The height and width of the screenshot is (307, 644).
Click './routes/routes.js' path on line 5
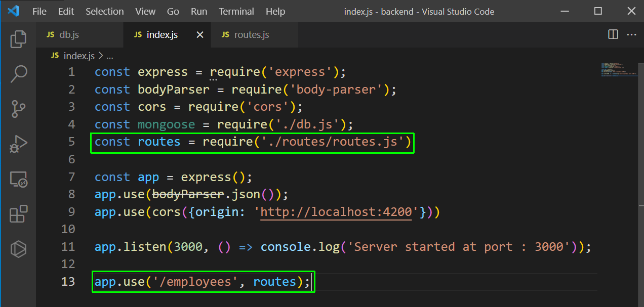pos(332,142)
